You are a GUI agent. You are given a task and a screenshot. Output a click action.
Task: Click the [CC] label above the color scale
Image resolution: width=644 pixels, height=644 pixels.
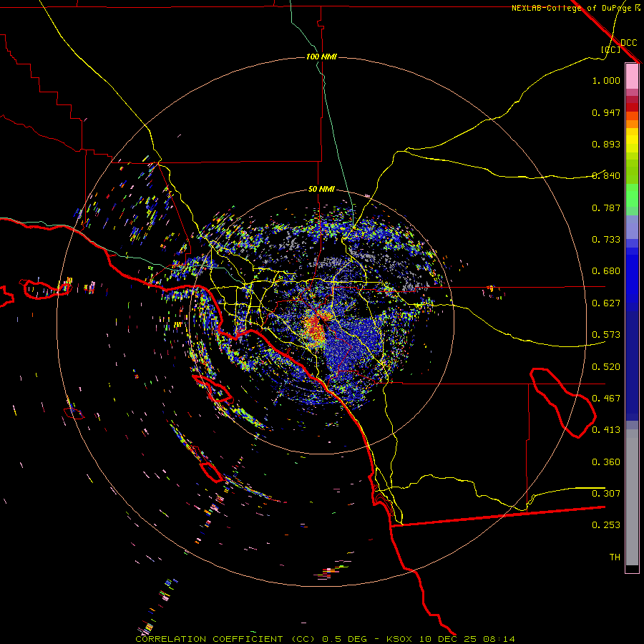point(611,49)
